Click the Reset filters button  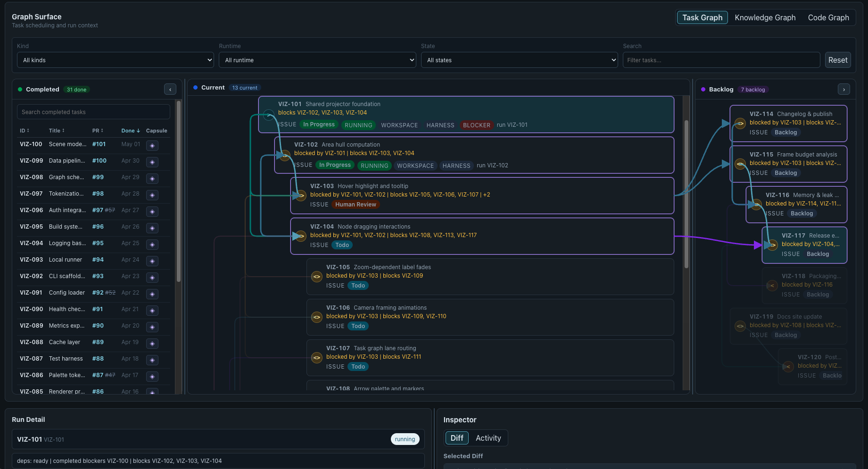coord(838,60)
